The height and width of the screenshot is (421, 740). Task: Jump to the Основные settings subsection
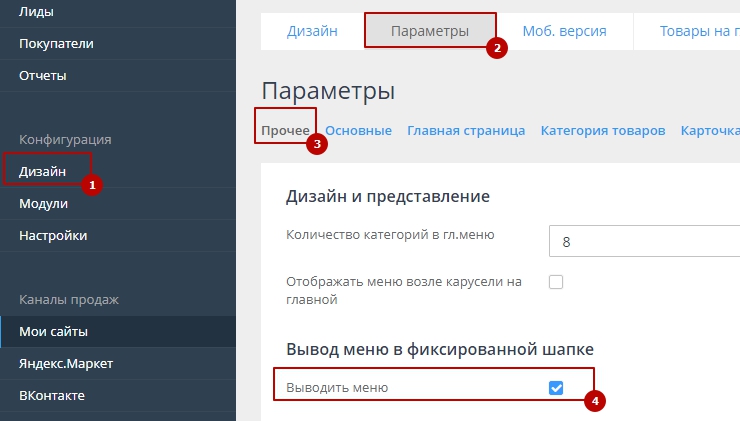[x=358, y=130]
